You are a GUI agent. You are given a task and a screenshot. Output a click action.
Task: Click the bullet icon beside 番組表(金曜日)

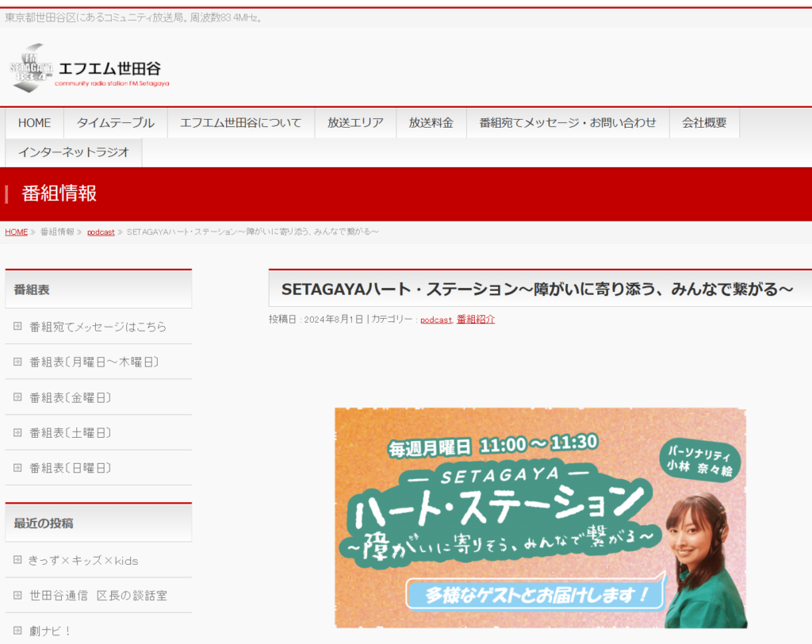[x=17, y=397]
